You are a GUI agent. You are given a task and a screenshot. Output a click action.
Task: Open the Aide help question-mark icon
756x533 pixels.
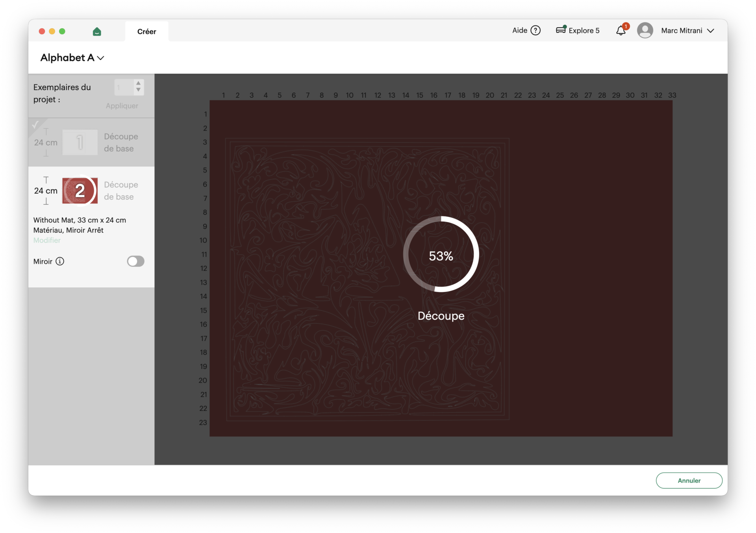535,30
